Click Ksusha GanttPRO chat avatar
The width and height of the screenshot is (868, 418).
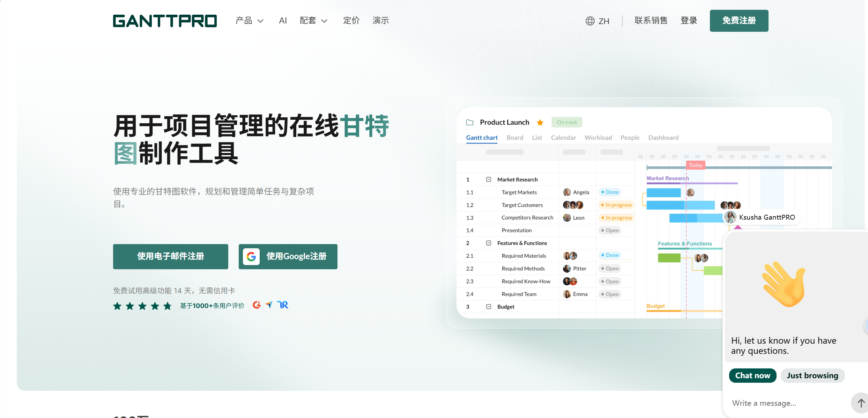coord(730,217)
